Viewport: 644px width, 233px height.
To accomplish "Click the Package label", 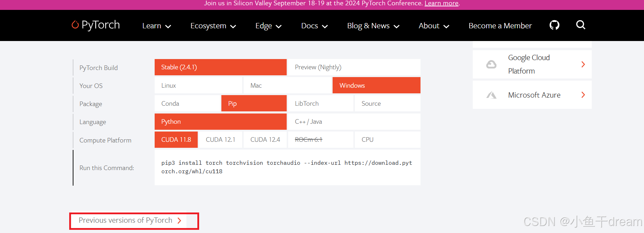I will pyautogui.click(x=91, y=104).
